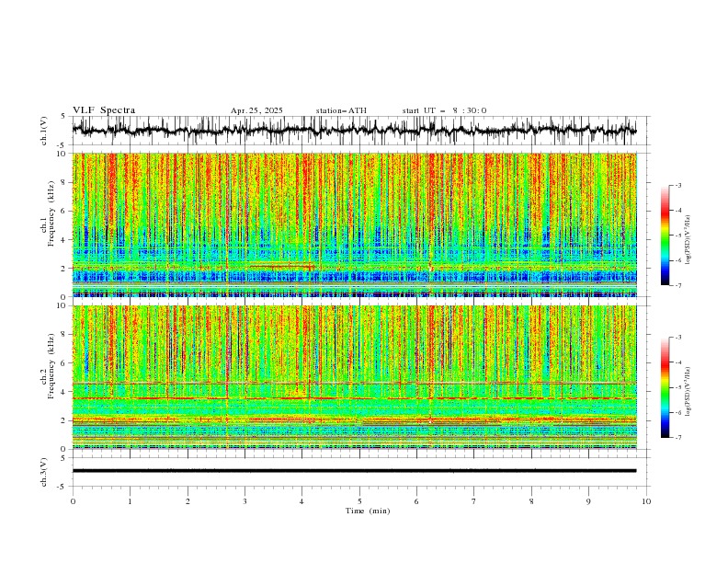Select the "Apr. 25, 2025" date text
The image size is (728, 563).
256,110
